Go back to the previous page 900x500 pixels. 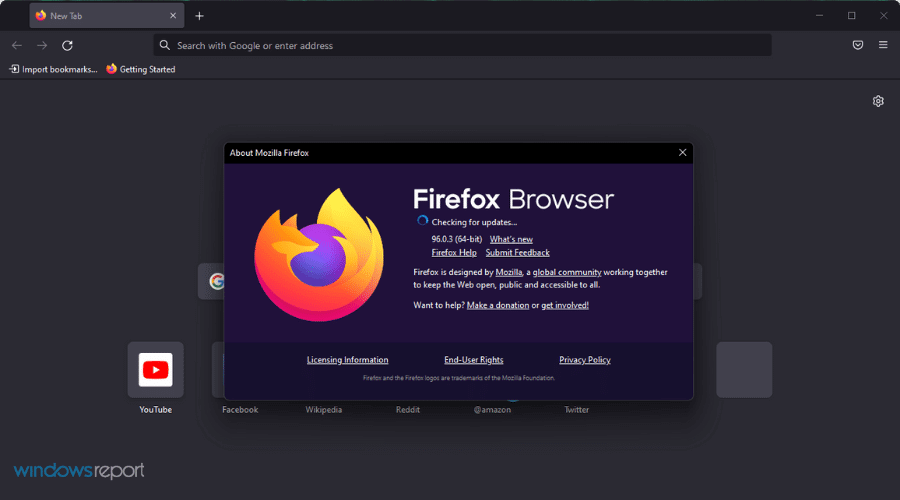[x=17, y=45]
